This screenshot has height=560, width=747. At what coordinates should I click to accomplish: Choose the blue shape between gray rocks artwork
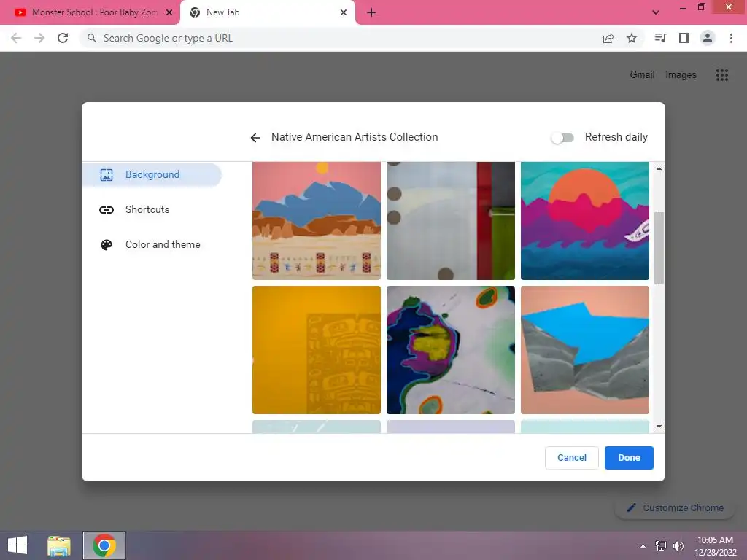click(584, 350)
